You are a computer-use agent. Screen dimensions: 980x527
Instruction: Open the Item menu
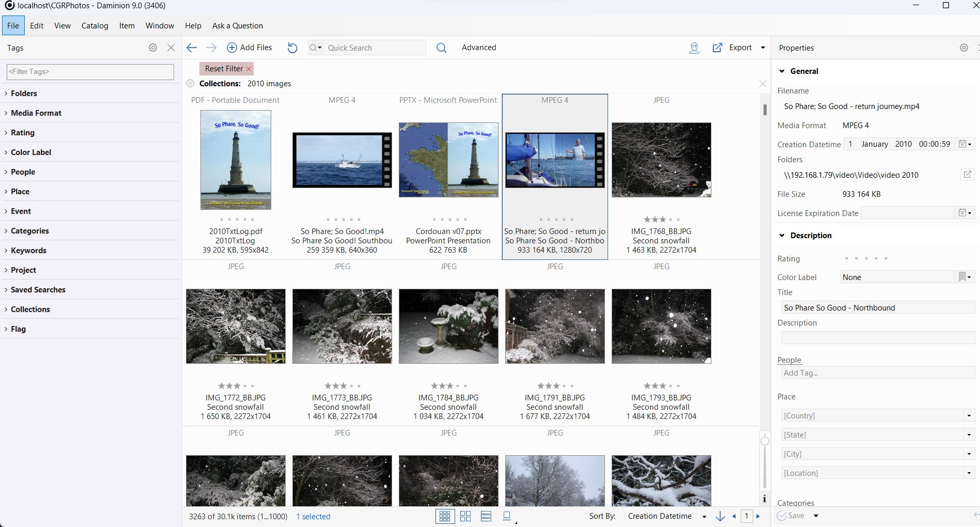tap(127, 26)
